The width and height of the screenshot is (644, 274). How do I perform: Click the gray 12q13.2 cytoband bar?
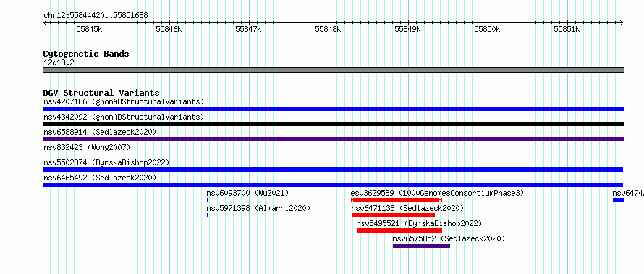(333, 70)
